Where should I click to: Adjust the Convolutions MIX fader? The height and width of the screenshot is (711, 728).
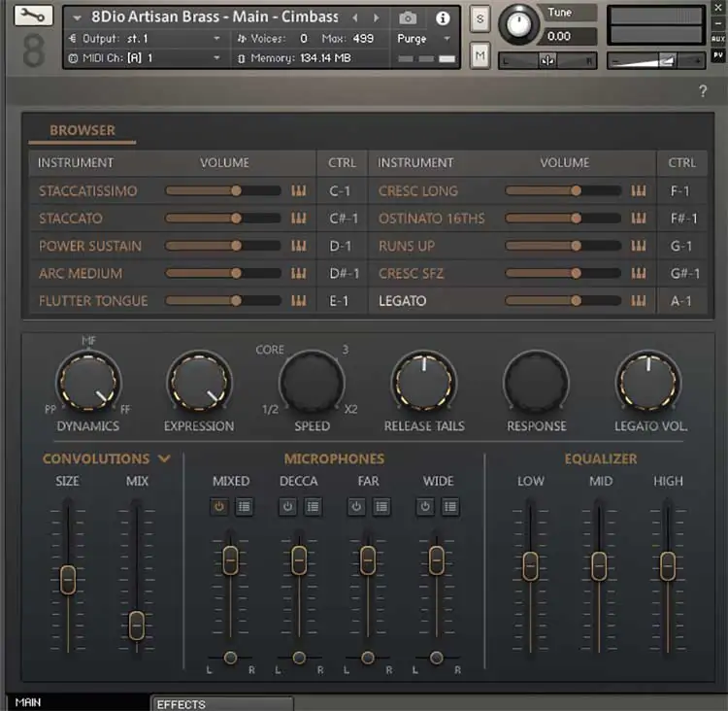[x=137, y=625]
